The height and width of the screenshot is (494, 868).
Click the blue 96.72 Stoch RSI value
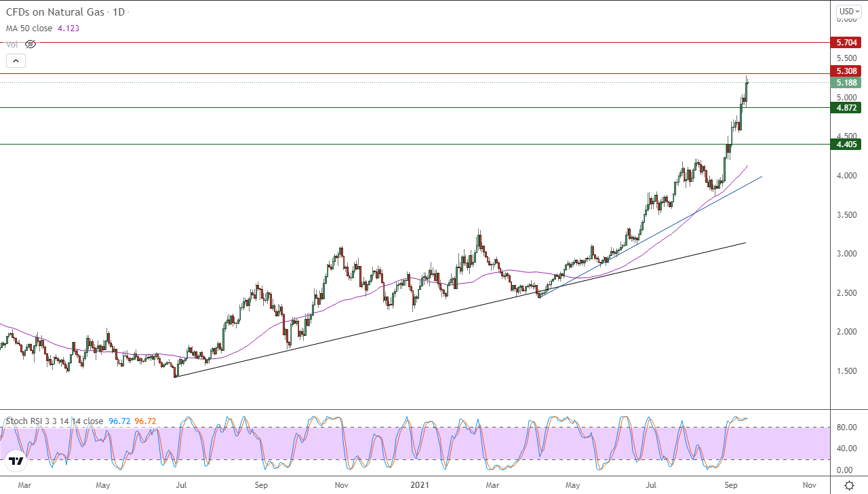(x=119, y=421)
